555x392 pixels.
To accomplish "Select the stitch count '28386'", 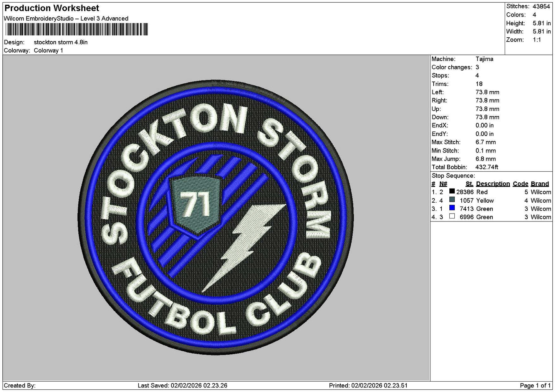I will [x=465, y=192].
